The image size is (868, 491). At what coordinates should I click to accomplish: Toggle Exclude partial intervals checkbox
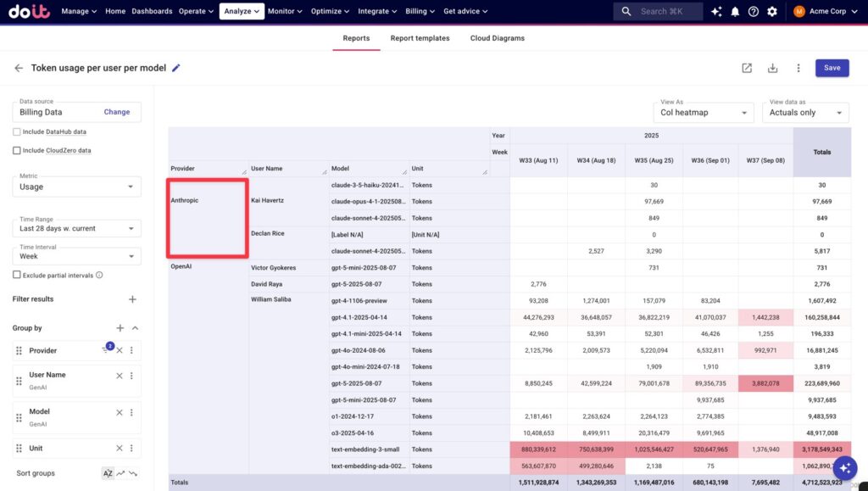point(17,275)
